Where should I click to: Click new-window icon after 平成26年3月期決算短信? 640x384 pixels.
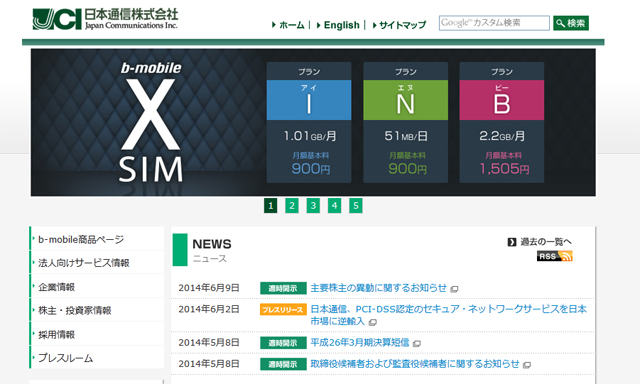417,344
